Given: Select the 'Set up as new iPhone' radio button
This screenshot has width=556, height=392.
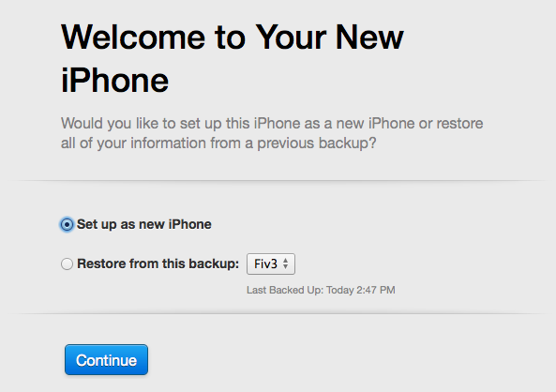Looking at the screenshot, I should [67, 224].
